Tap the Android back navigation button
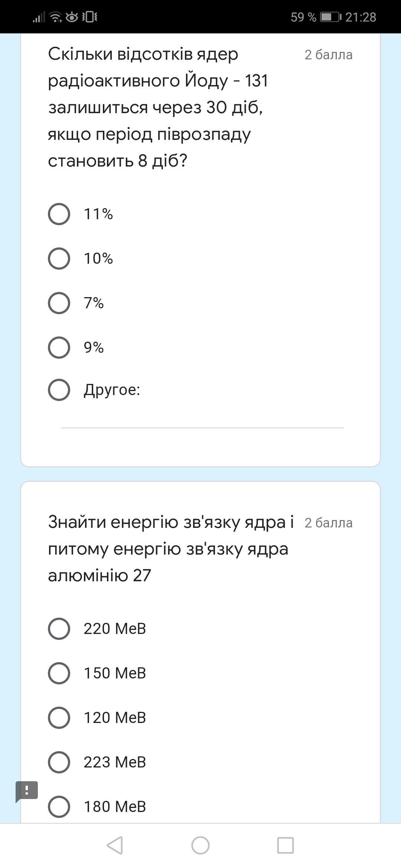Viewport: 401px width, 868px height. pyautogui.click(x=115, y=845)
